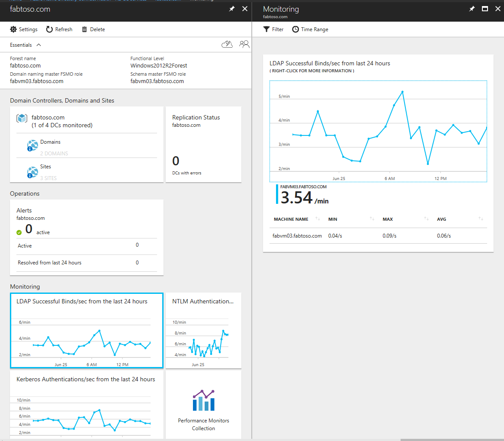The image size is (504, 441).
Task: Open the users access icon near Essentials
Action: point(244,44)
